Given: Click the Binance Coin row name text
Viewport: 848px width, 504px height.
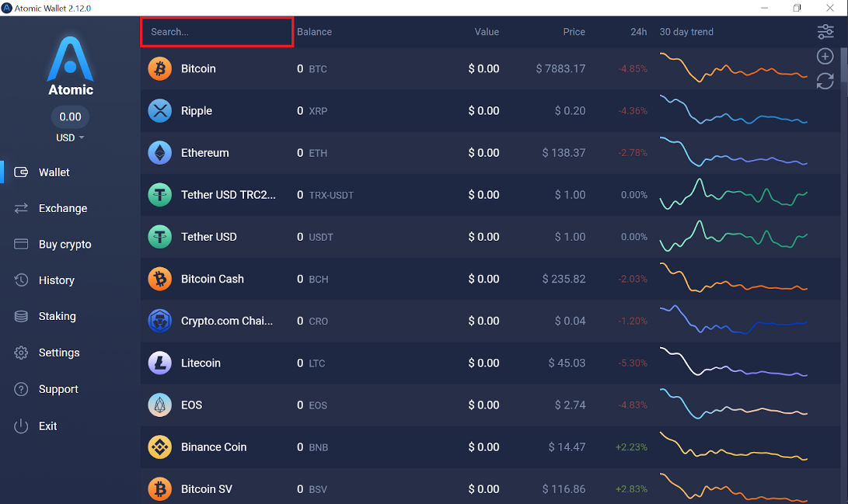Looking at the screenshot, I should tap(214, 447).
